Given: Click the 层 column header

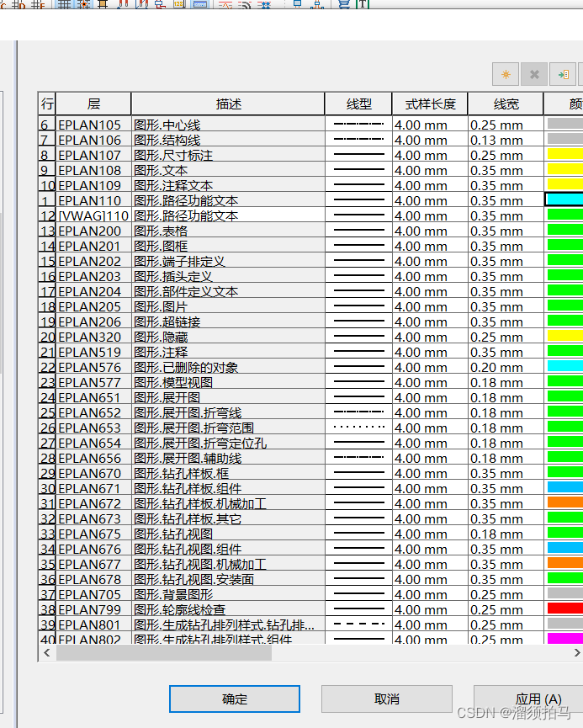Looking at the screenshot, I should coord(93,104).
